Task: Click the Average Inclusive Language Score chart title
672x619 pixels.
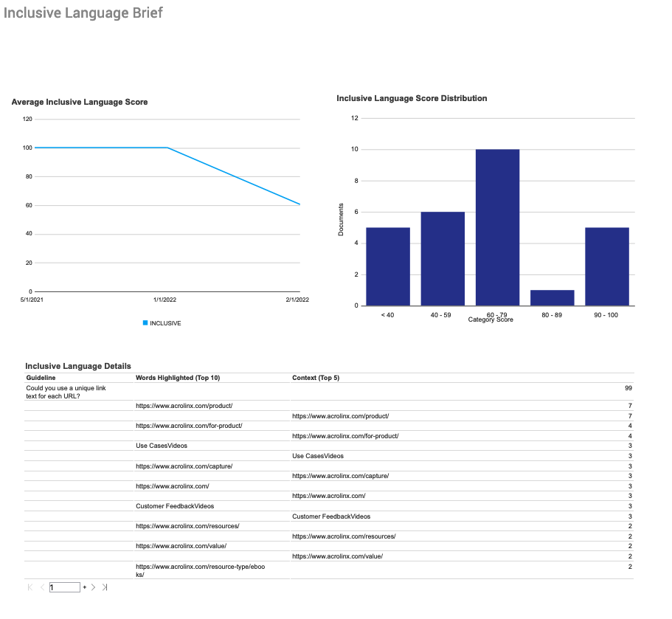Action: tap(80, 102)
